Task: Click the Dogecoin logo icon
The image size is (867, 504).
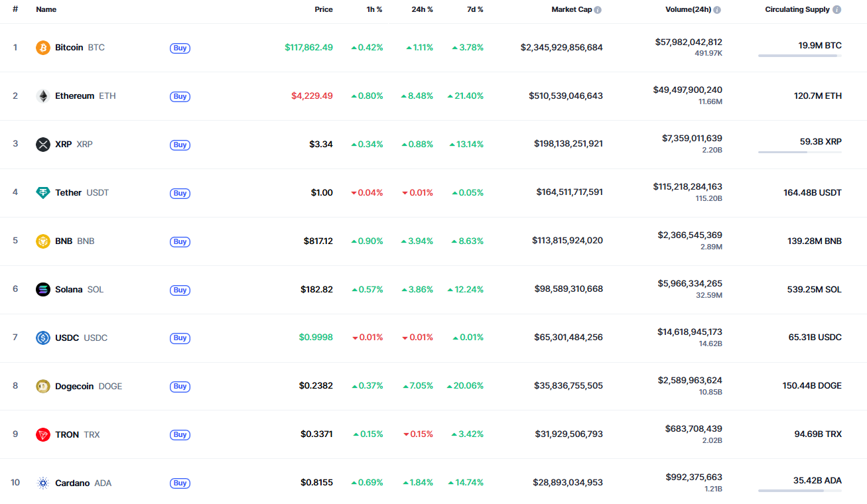Action: click(43, 386)
